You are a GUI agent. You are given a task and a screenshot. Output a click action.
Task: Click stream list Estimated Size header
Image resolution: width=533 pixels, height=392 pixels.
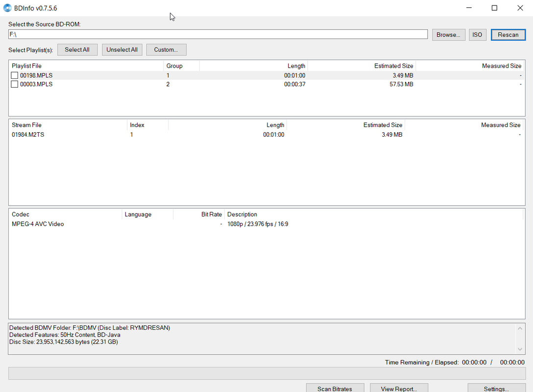click(345, 125)
